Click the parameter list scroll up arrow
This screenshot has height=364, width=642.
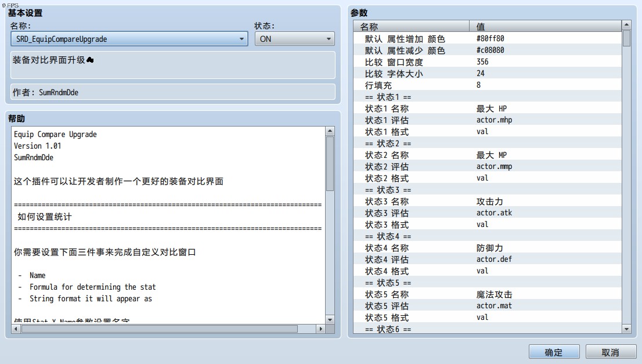(626, 25)
